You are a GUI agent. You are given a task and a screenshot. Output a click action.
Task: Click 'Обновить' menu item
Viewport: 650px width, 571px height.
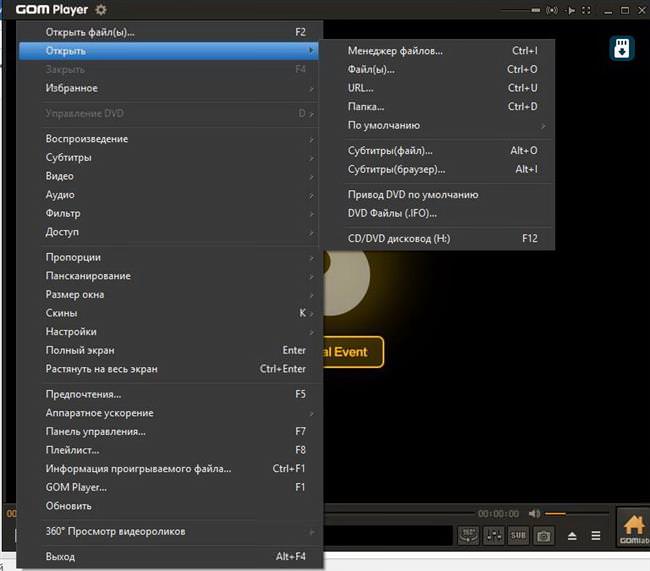[169, 506]
